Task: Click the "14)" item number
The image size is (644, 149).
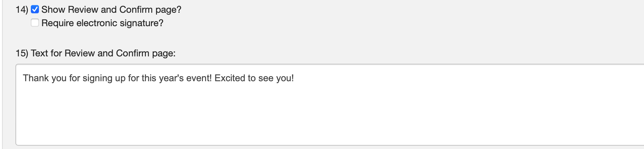Action: pyautogui.click(x=22, y=9)
